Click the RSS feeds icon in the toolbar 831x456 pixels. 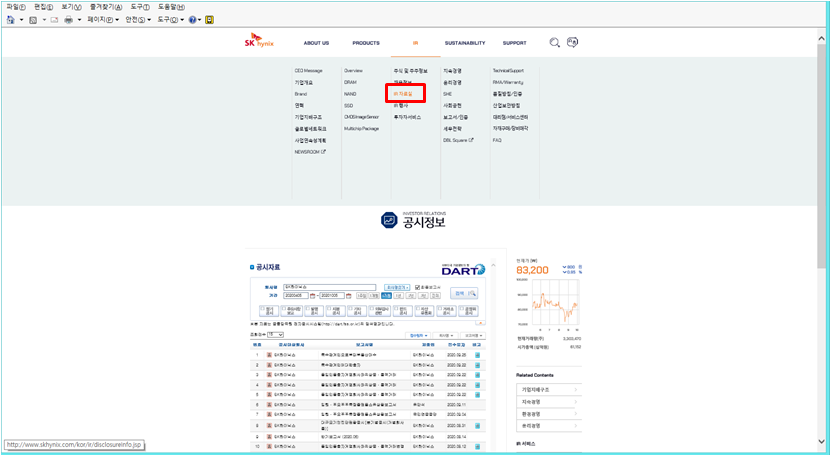(33, 20)
